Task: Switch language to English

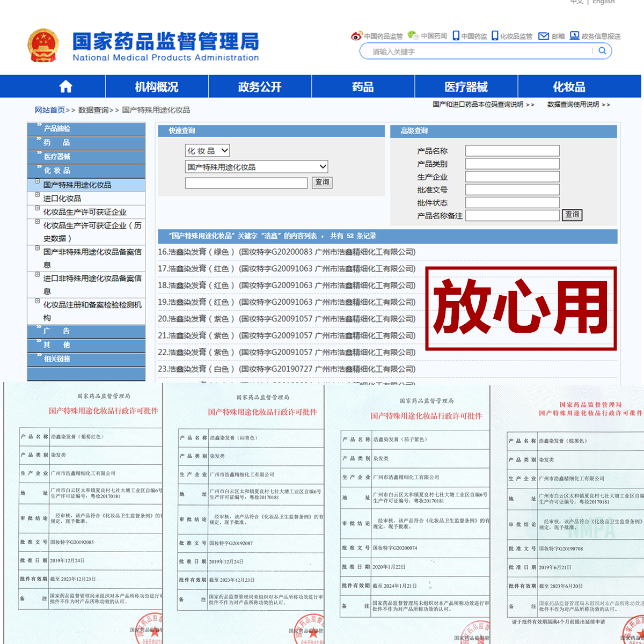Action: point(604,2)
